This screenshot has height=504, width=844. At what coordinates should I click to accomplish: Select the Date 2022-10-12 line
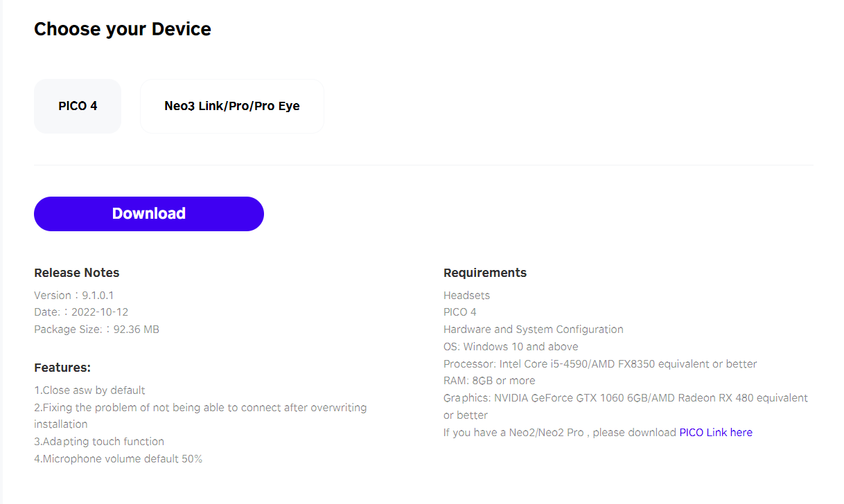point(81,312)
